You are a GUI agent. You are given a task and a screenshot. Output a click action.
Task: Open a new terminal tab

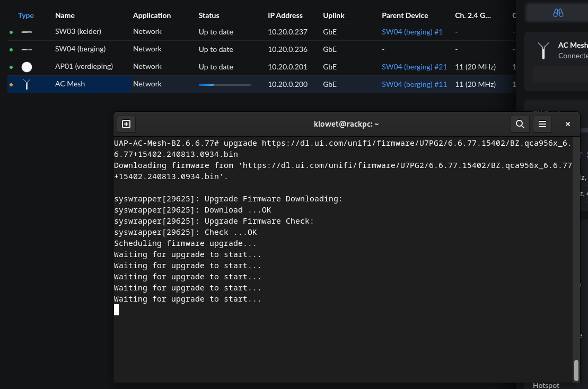pos(126,124)
